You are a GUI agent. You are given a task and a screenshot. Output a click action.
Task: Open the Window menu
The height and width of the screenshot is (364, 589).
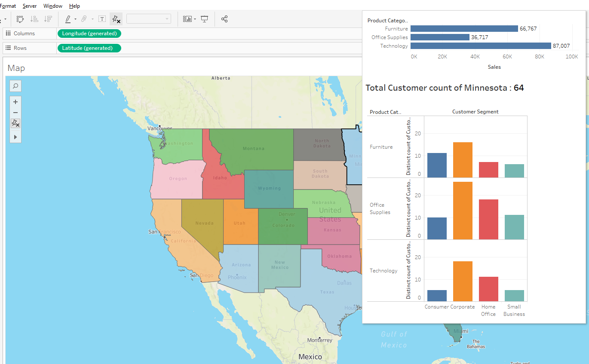52,6
